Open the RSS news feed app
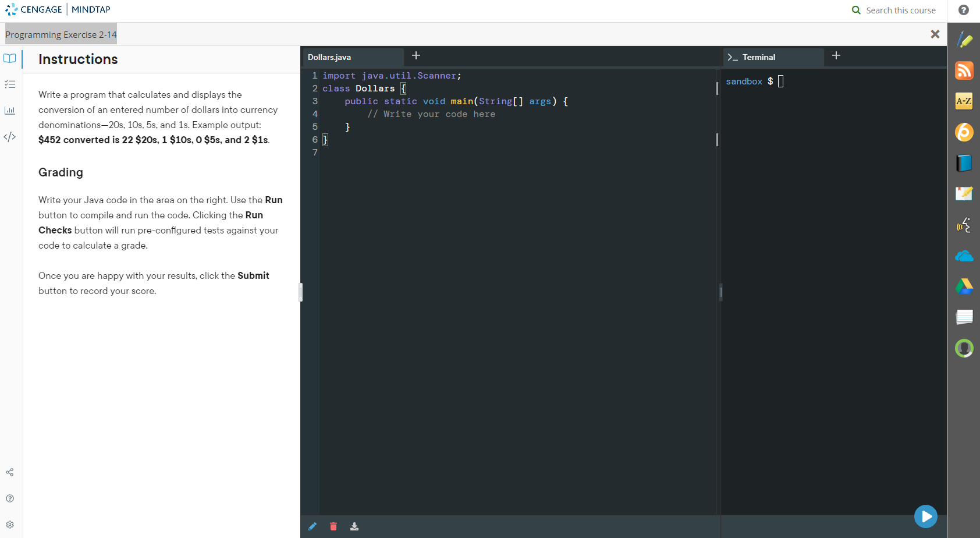 coord(964,70)
